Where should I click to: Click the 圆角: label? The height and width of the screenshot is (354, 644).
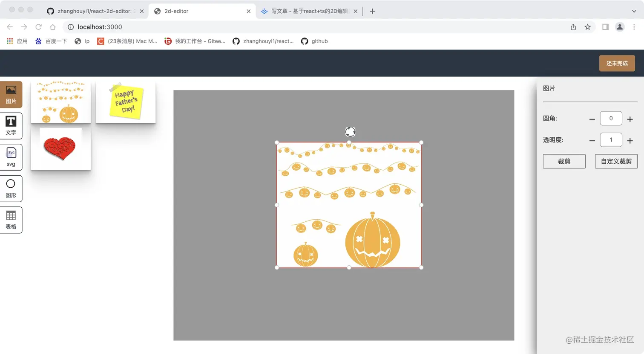pyautogui.click(x=550, y=119)
